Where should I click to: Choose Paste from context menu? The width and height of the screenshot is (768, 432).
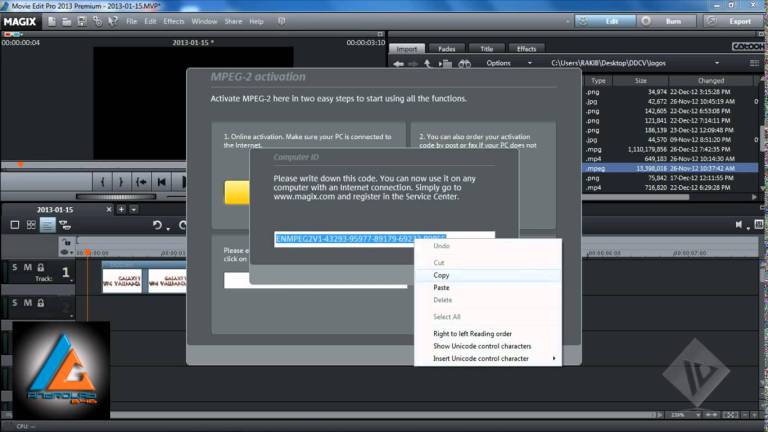click(x=488, y=288)
